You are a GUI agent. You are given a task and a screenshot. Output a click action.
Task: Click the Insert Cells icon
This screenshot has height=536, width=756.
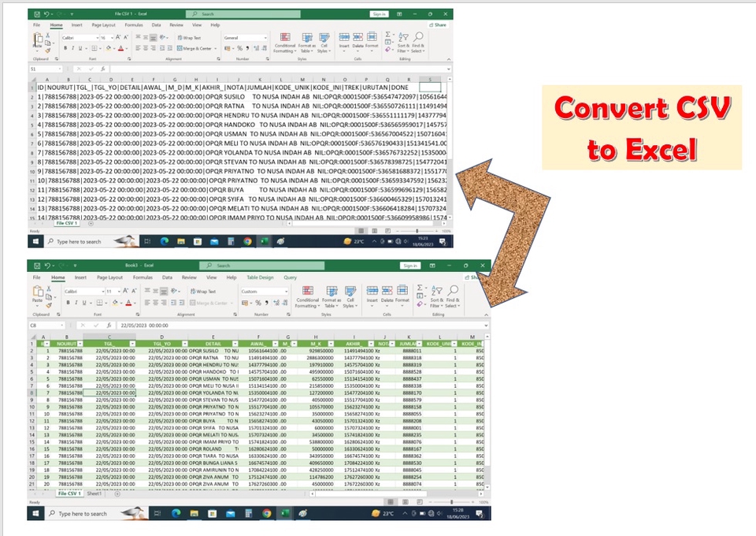pos(371,292)
